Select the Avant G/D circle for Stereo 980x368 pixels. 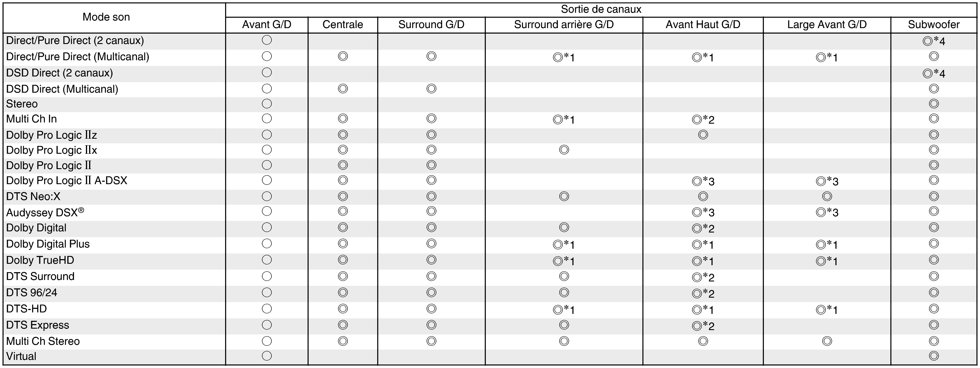point(267,104)
